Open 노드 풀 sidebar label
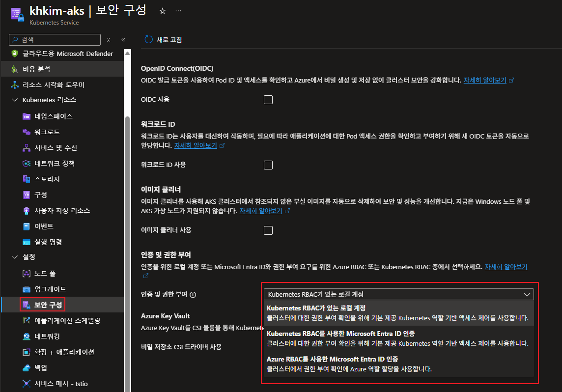 coord(45,274)
